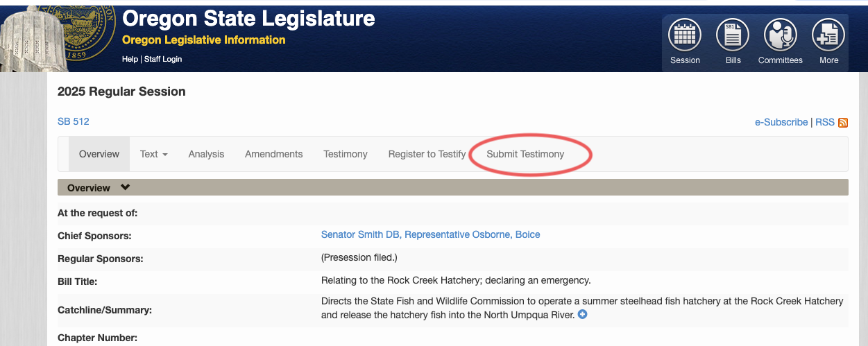Select the Overview tab
868x346 pixels.
coord(99,154)
